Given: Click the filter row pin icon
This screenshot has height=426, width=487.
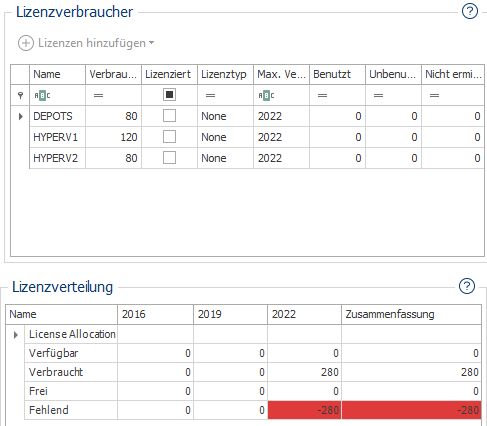Looking at the screenshot, I should point(20,96).
